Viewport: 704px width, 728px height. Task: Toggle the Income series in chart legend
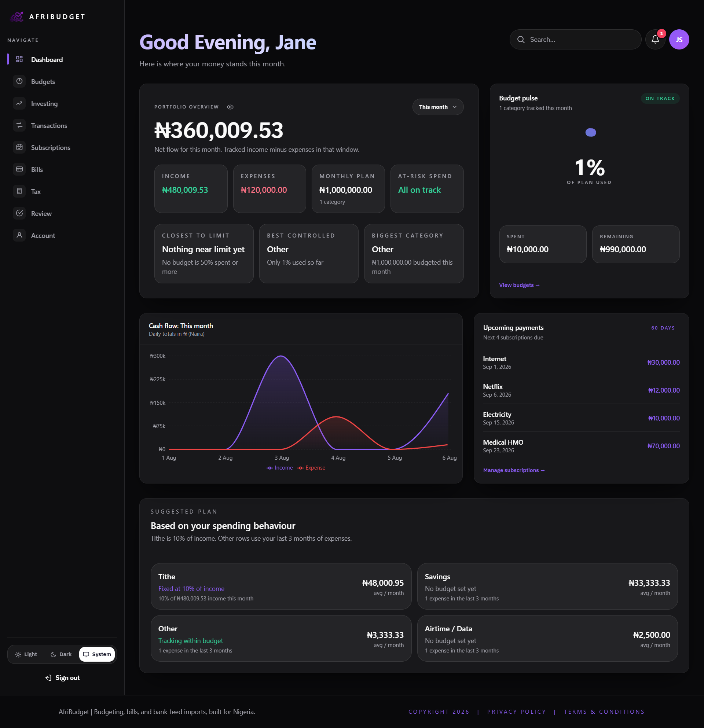[x=280, y=468]
